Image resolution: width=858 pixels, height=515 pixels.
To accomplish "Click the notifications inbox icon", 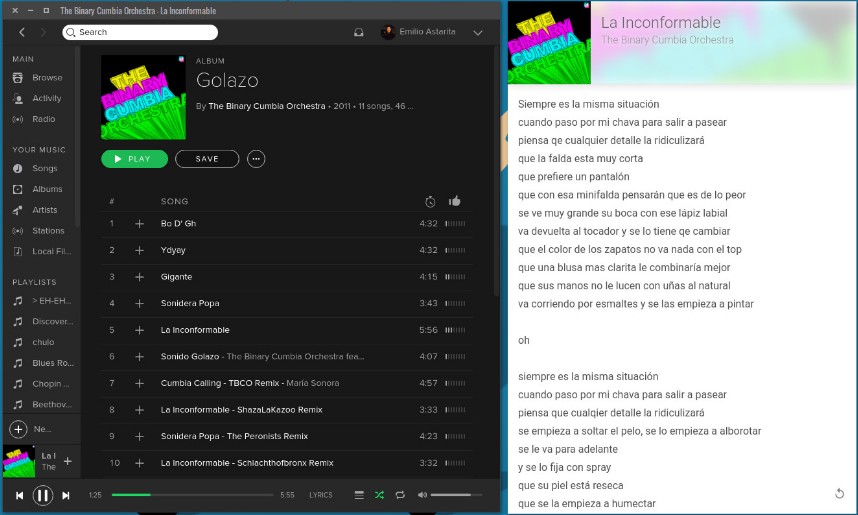I will pos(359,32).
